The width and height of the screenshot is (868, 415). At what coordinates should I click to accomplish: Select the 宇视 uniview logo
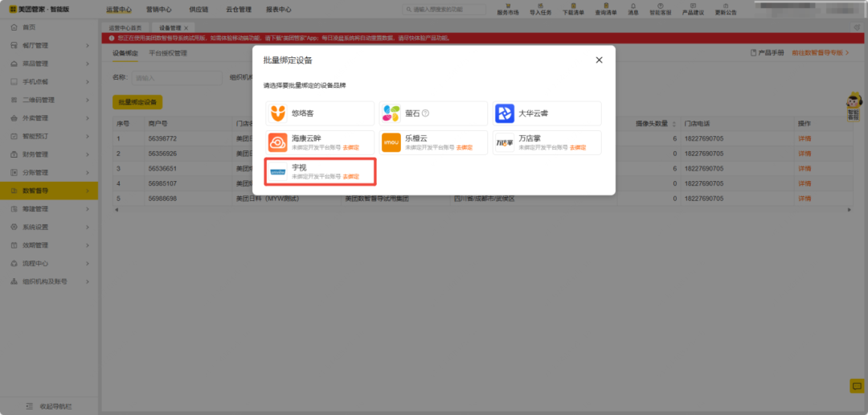(278, 172)
